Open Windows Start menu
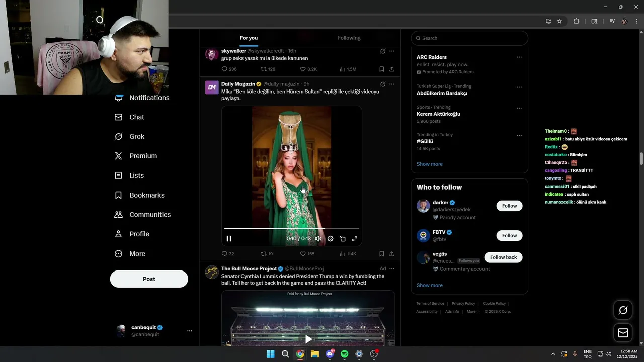Image resolution: width=644 pixels, height=362 pixels. click(270, 354)
